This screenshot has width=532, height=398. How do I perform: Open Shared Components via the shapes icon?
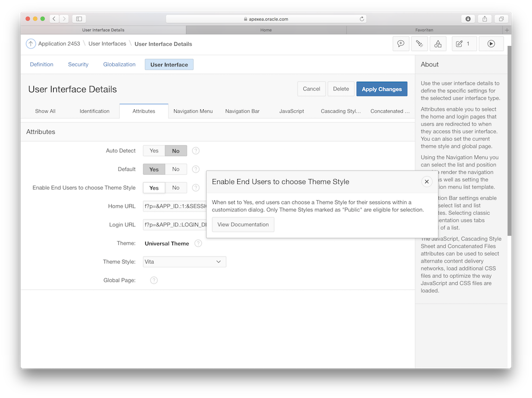pos(438,44)
